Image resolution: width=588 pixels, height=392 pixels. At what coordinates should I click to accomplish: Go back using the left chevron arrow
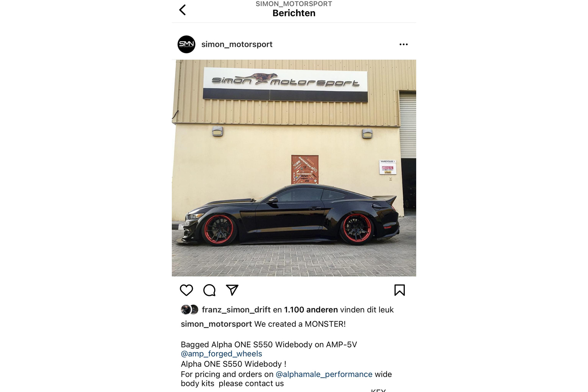coord(183,10)
